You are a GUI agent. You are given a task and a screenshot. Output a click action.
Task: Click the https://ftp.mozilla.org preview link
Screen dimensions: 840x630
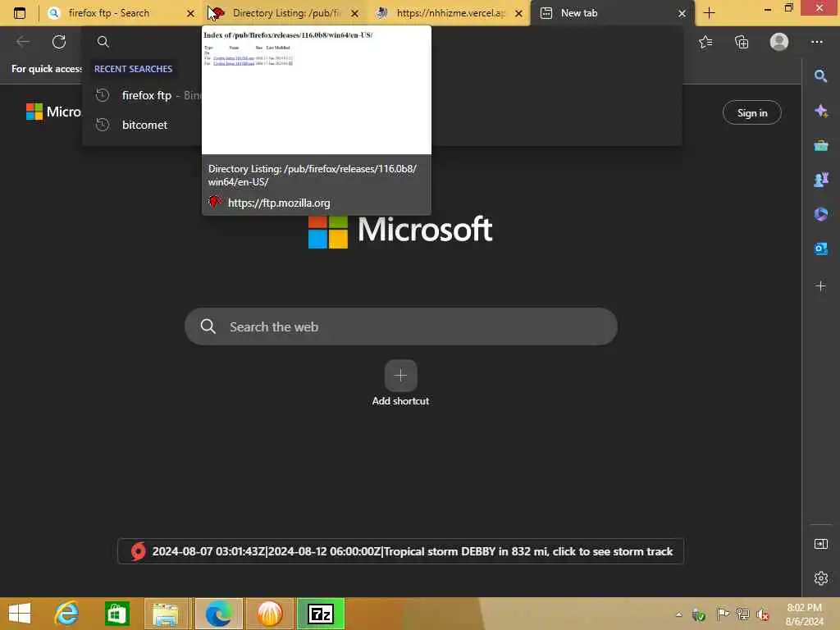pos(279,203)
